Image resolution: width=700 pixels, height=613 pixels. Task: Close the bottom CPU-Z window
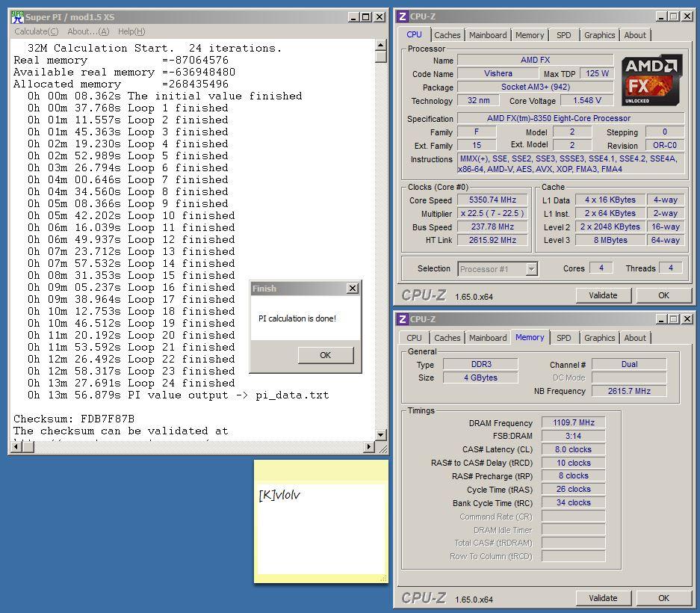(x=687, y=319)
